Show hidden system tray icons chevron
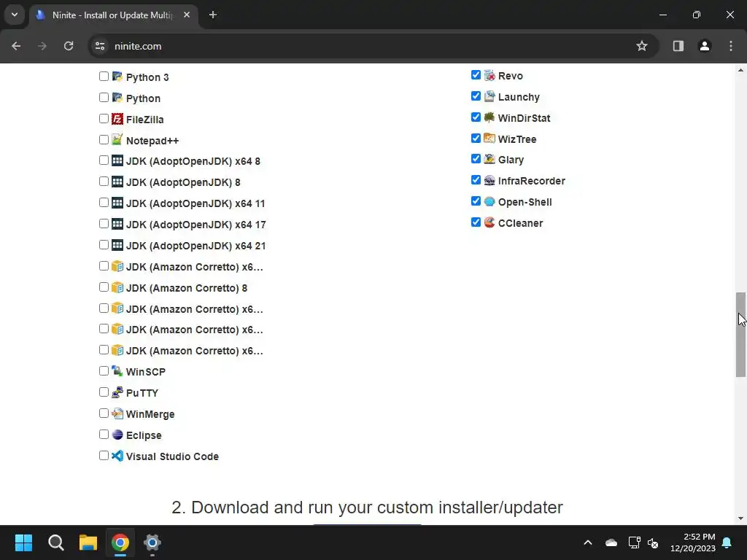The width and height of the screenshot is (747, 560). [588, 542]
